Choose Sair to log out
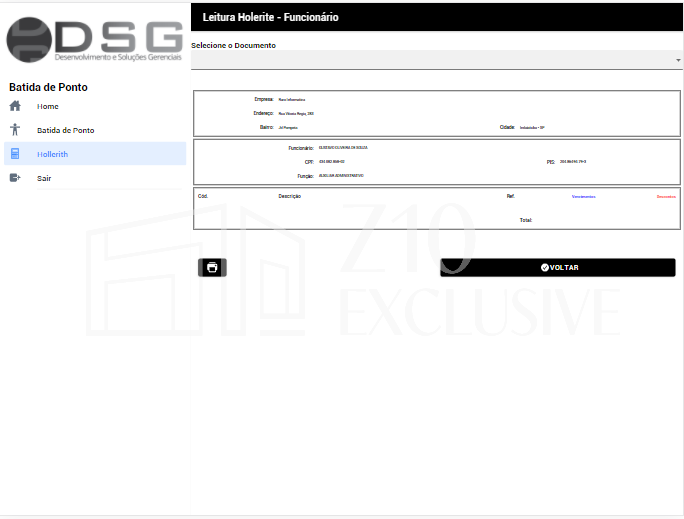Screen dimensions: 684x519 44,178
